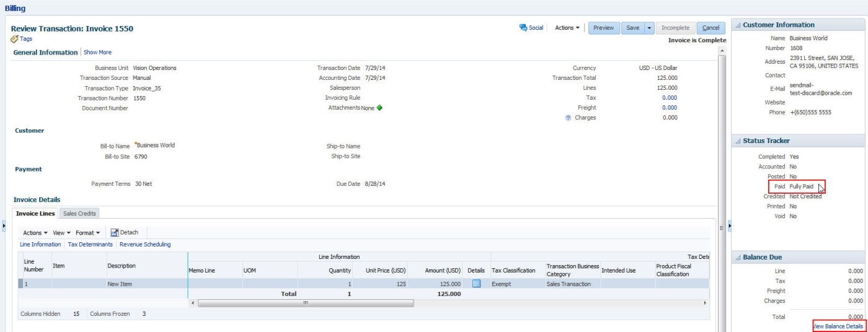The height and width of the screenshot is (332, 868).
Task: Click the Tax amount 0.000 link
Action: point(670,98)
